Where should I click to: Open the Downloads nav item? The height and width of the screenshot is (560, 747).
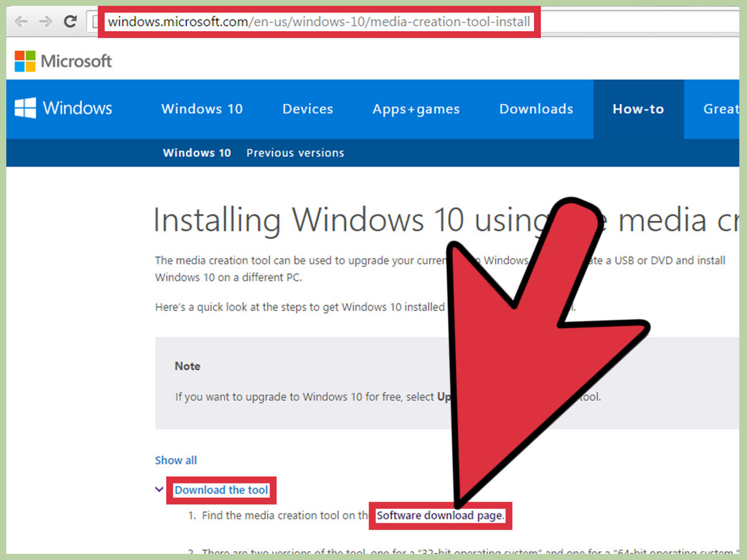(536, 109)
